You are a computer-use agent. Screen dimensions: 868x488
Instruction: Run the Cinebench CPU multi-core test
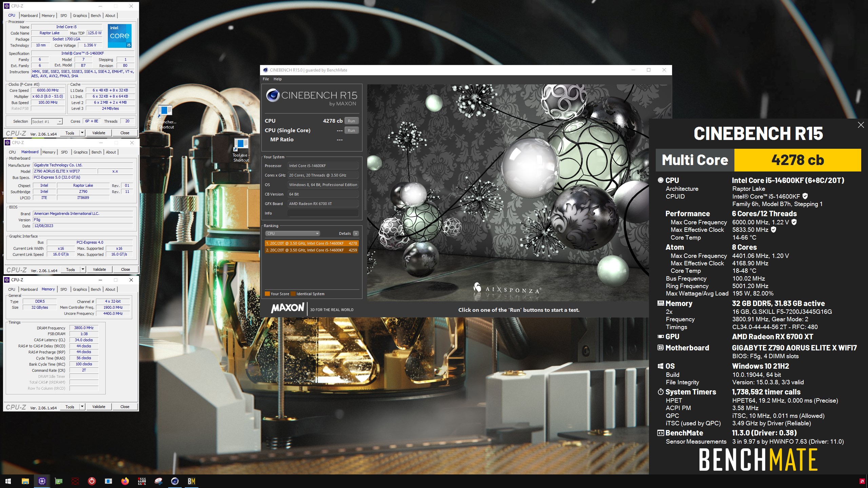351,121
